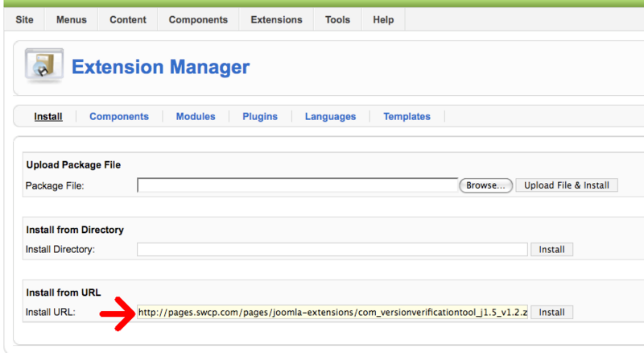Viewport: 644px width, 353px height.
Task: Select the Install submenu tab
Action: [48, 116]
